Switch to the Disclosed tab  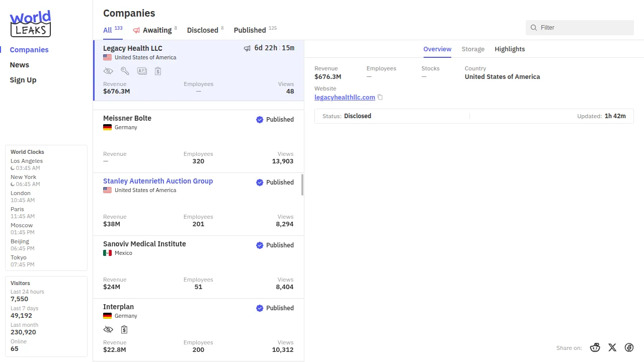[x=202, y=30]
